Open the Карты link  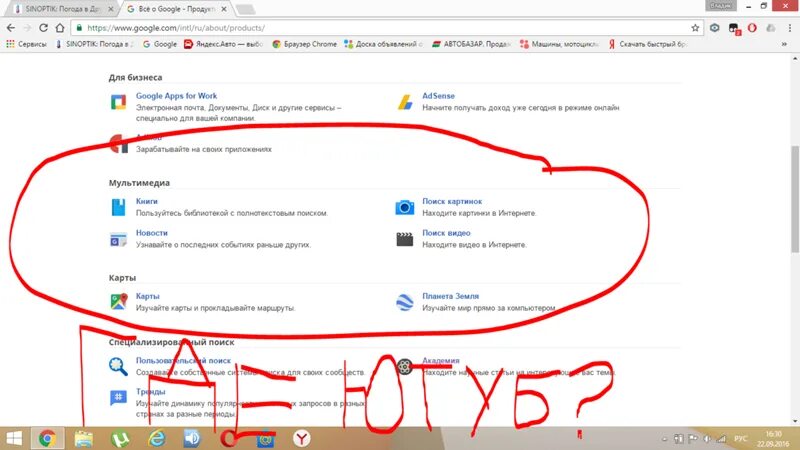pyautogui.click(x=147, y=296)
